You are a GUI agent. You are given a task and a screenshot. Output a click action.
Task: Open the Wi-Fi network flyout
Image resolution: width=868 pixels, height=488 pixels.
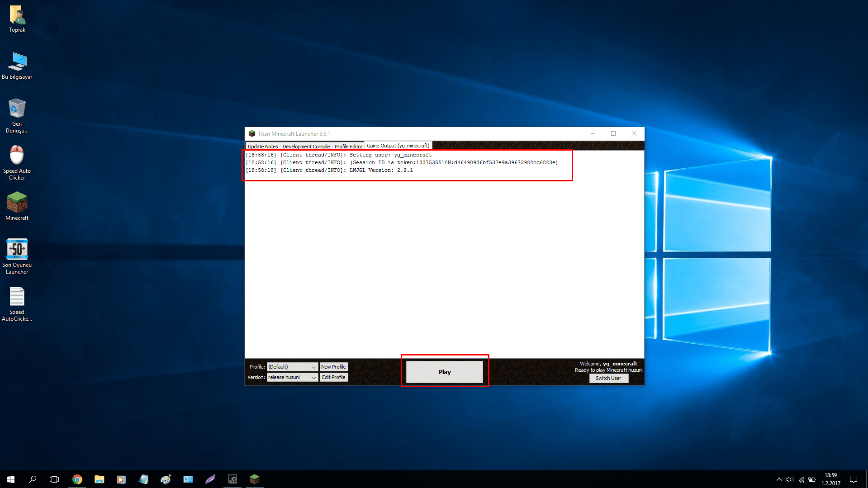[801, 479]
